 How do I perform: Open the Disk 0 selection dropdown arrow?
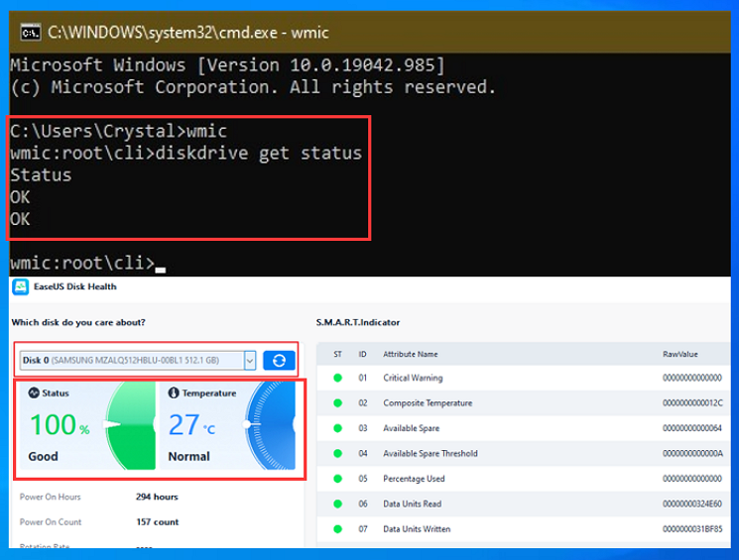tap(250, 361)
